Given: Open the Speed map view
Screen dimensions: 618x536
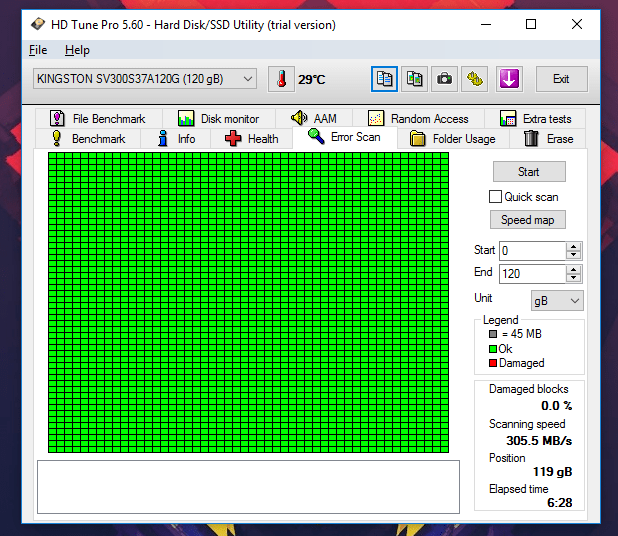Looking at the screenshot, I should [x=528, y=220].
